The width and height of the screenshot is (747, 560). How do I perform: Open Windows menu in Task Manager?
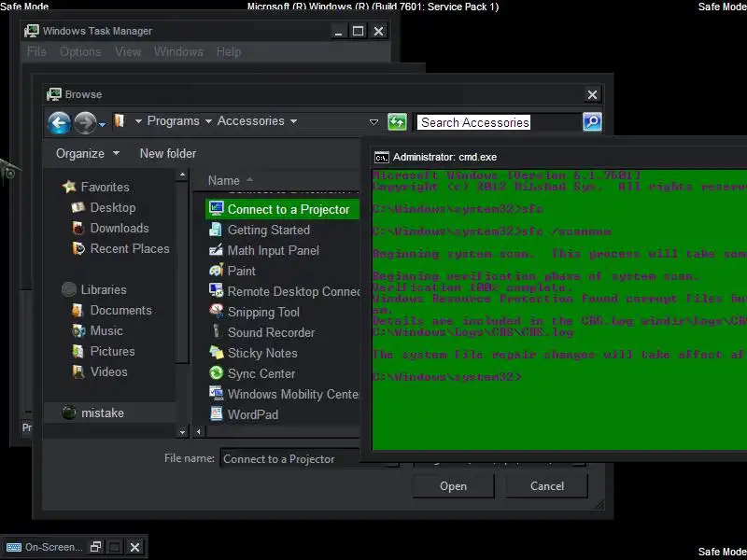(178, 51)
